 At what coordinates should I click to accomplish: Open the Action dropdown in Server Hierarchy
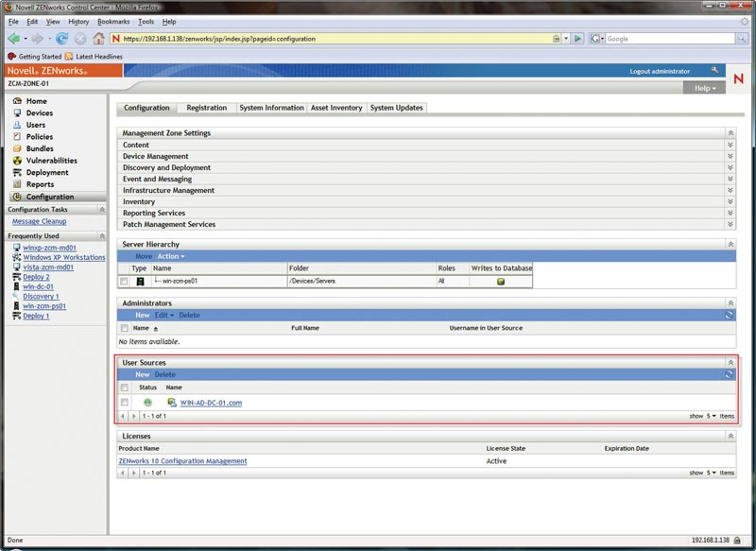pyautogui.click(x=171, y=256)
